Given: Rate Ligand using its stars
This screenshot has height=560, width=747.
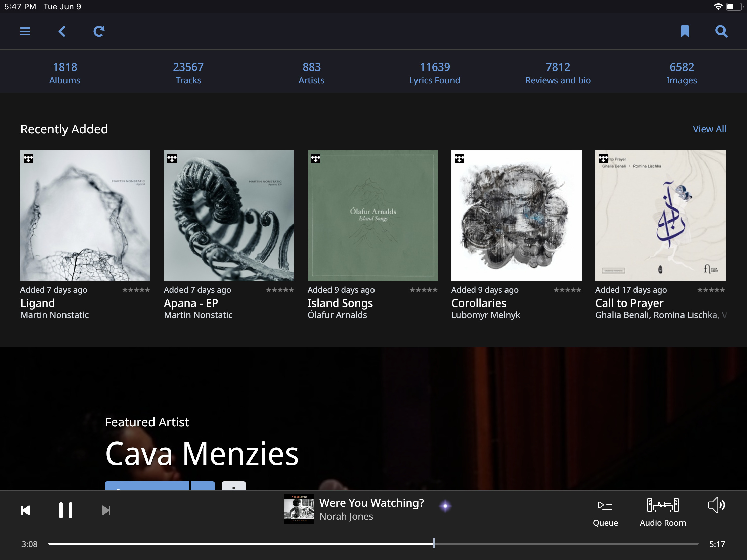Looking at the screenshot, I should [x=136, y=290].
